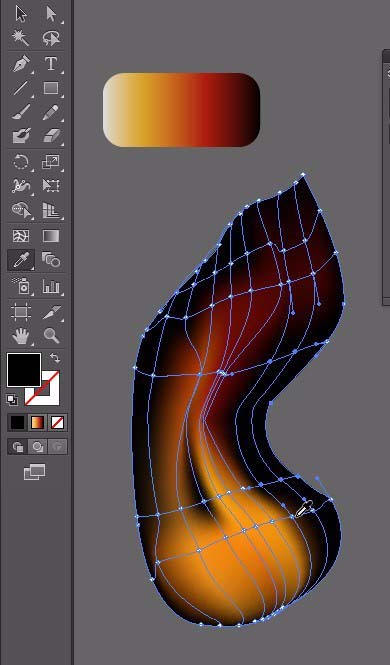Viewport: 390px width, 665px height.
Task: Activate the Artboard tool
Action: (21, 312)
